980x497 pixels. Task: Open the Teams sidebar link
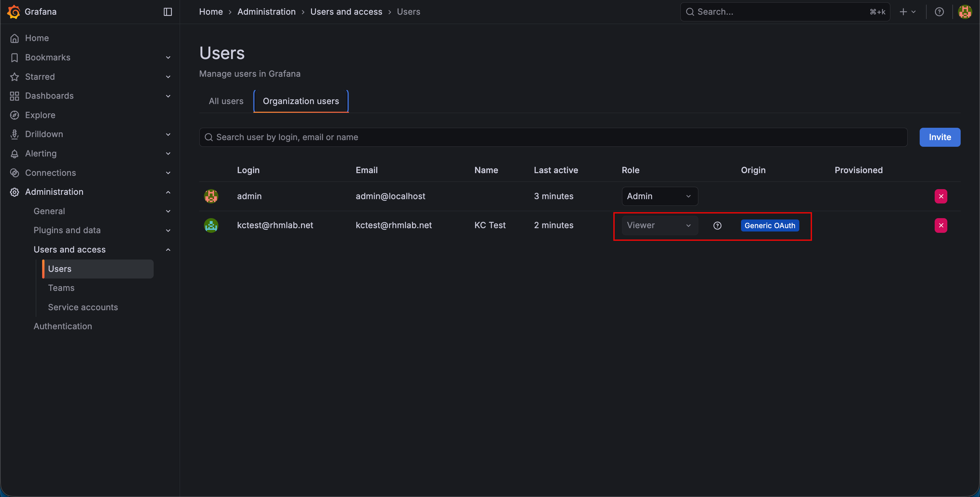coord(61,288)
